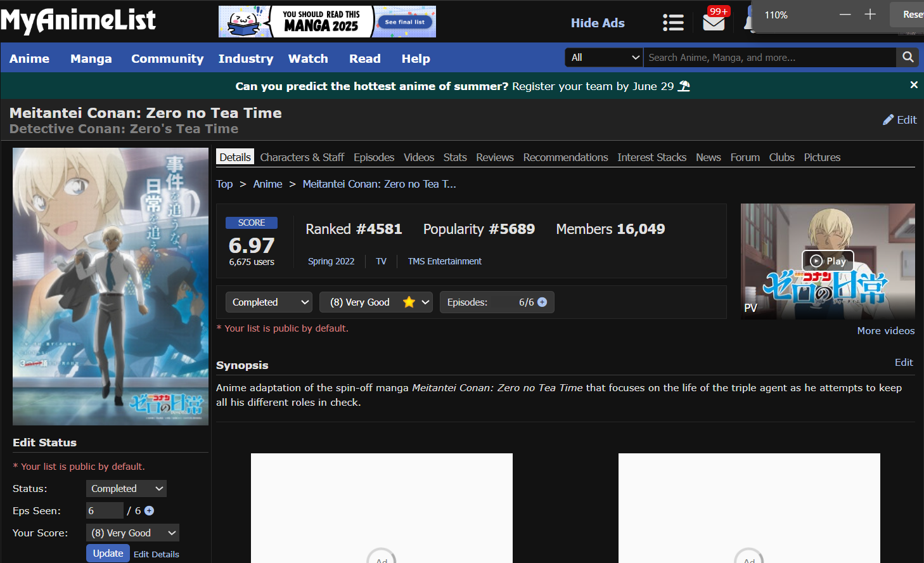Click the Edit Details link

tap(157, 554)
